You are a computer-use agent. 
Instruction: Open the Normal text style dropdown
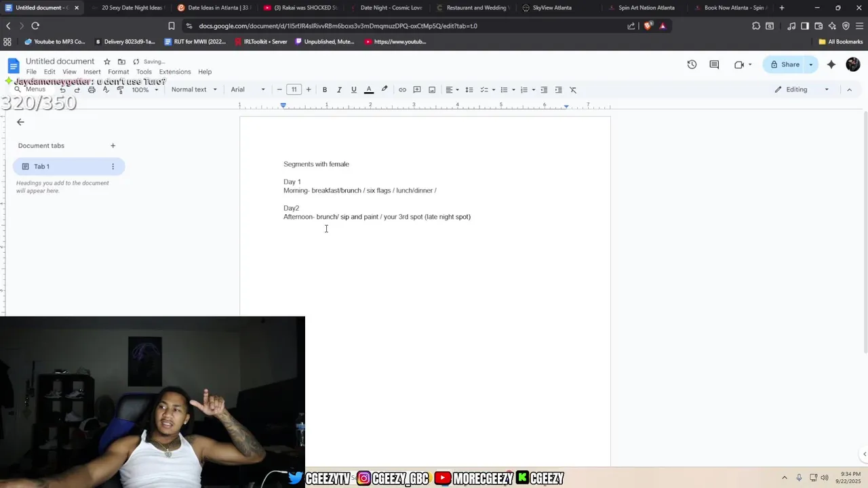pyautogui.click(x=194, y=89)
